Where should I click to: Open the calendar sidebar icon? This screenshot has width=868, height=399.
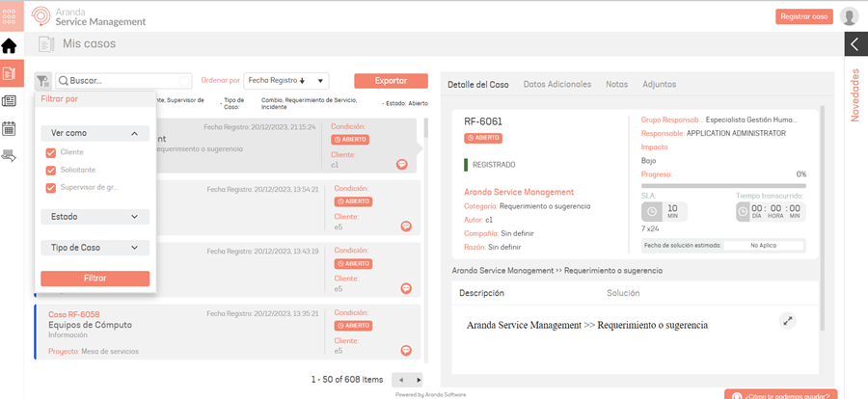tap(10, 129)
